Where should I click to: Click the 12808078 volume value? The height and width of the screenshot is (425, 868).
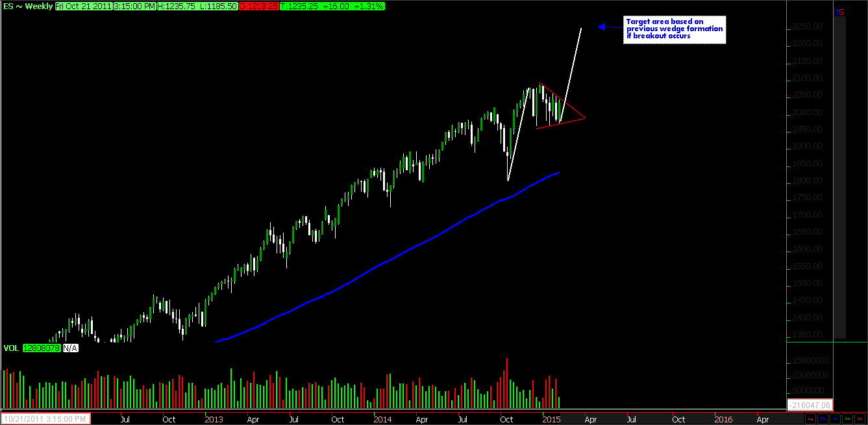click(x=42, y=348)
